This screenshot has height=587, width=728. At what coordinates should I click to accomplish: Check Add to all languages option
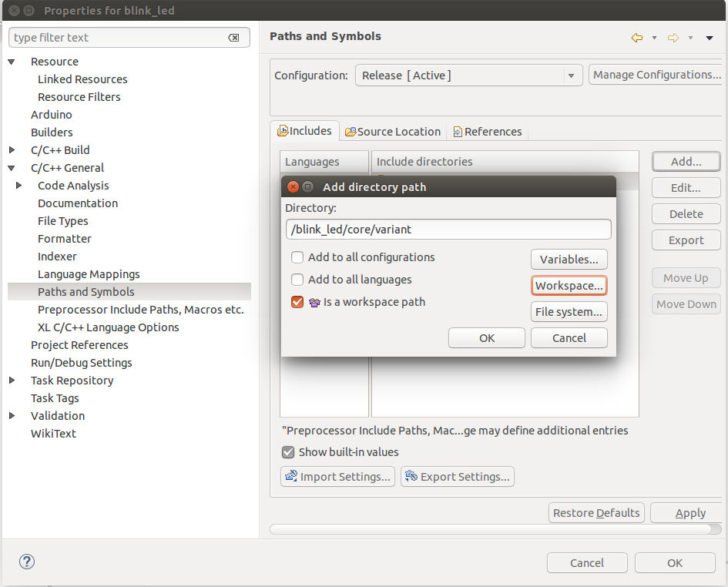pos(297,280)
